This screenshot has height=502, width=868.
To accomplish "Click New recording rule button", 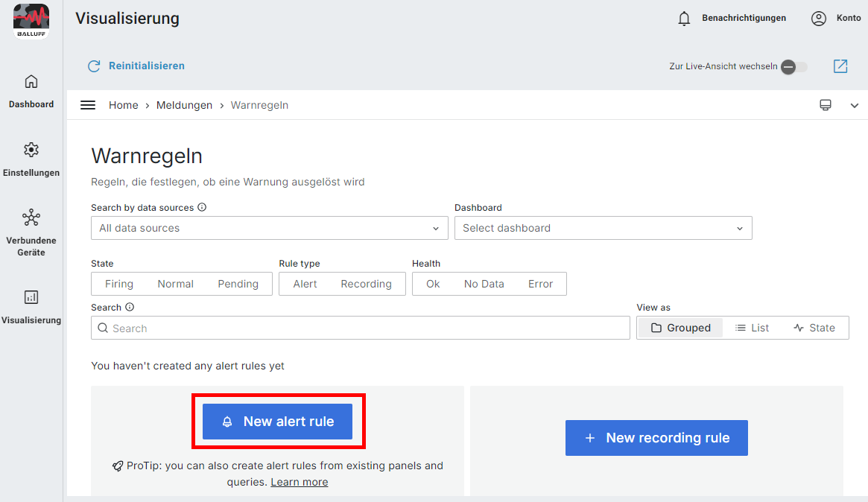I will coord(656,438).
